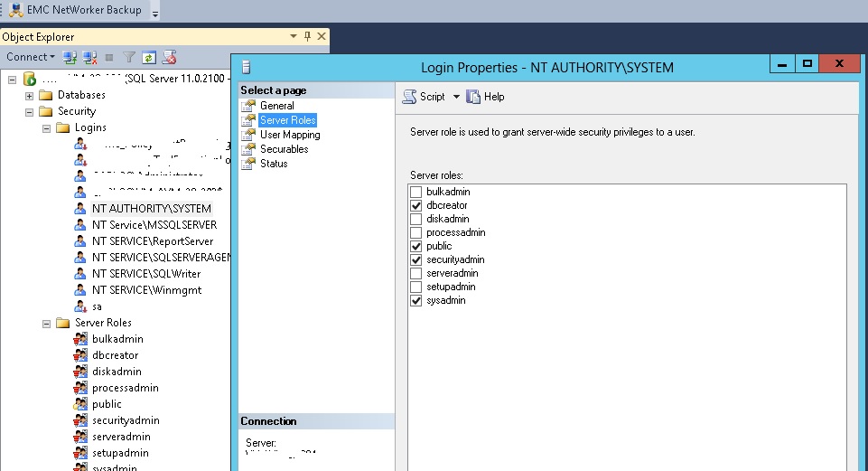Uncheck the sysadmin checkbox
The width and height of the screenshot is (868, 471).
(x=416, y=301)
